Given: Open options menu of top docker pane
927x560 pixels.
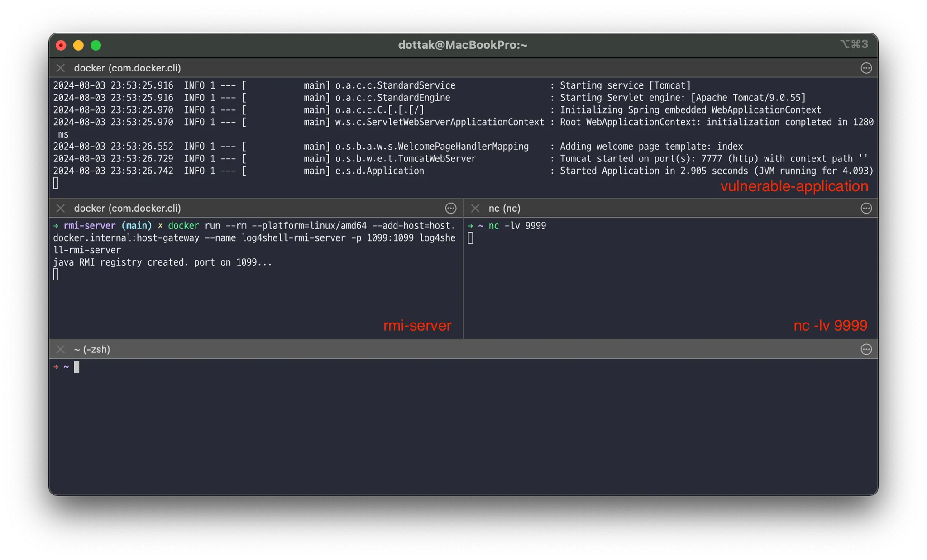Looking at the screenshot, I should coord(866,68).
